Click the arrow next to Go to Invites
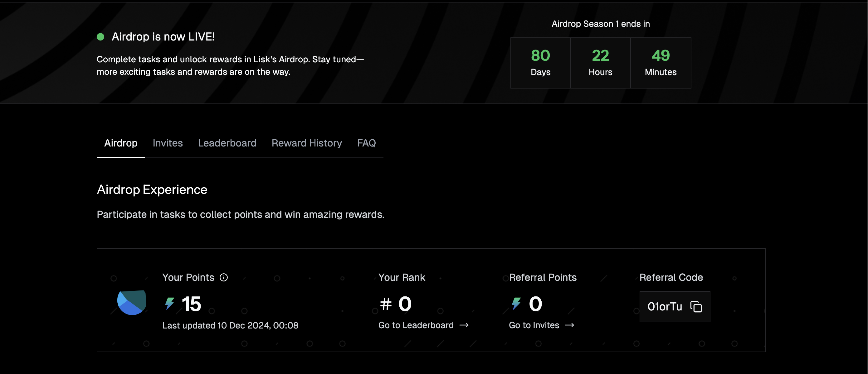868x374 pixels. coord(569,325)
